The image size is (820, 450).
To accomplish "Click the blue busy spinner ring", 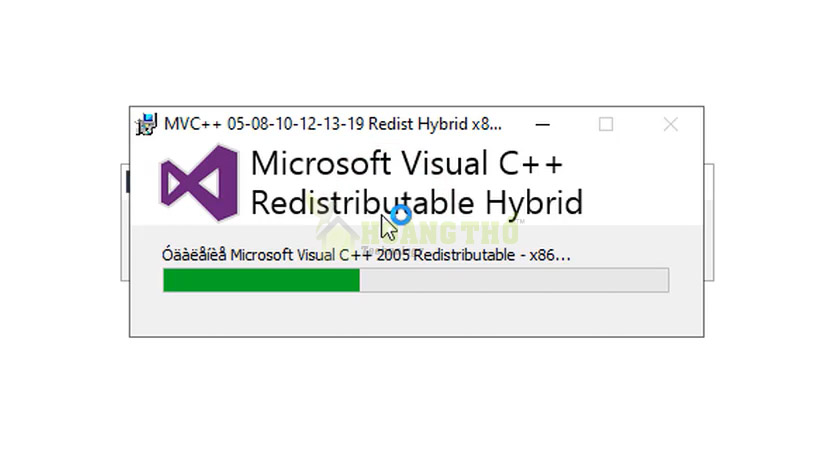I will tap(401, 215).
